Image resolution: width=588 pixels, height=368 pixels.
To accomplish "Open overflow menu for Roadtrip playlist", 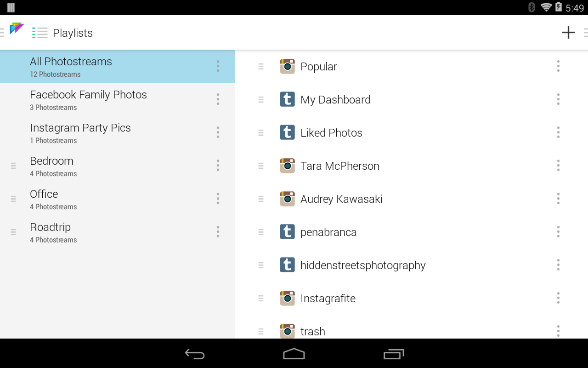I will (x=218, y=232).
